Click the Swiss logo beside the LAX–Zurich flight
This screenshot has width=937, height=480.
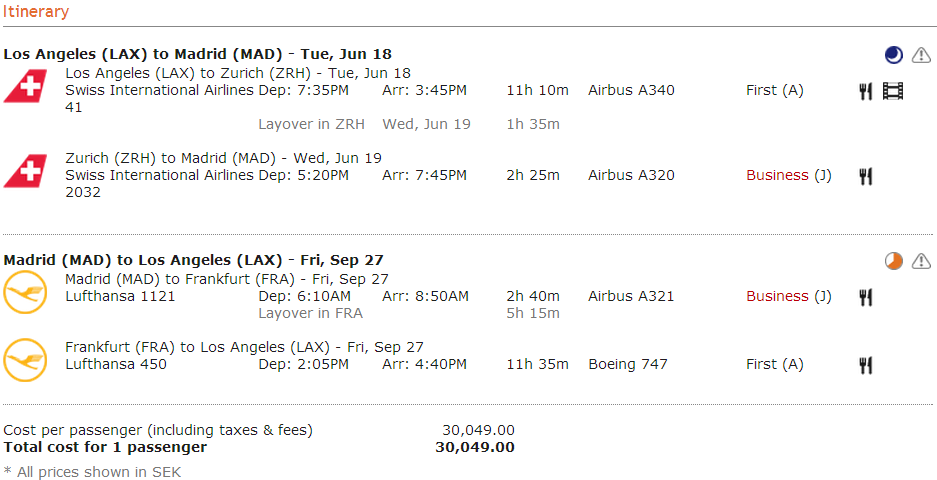(x=25, y=87)
